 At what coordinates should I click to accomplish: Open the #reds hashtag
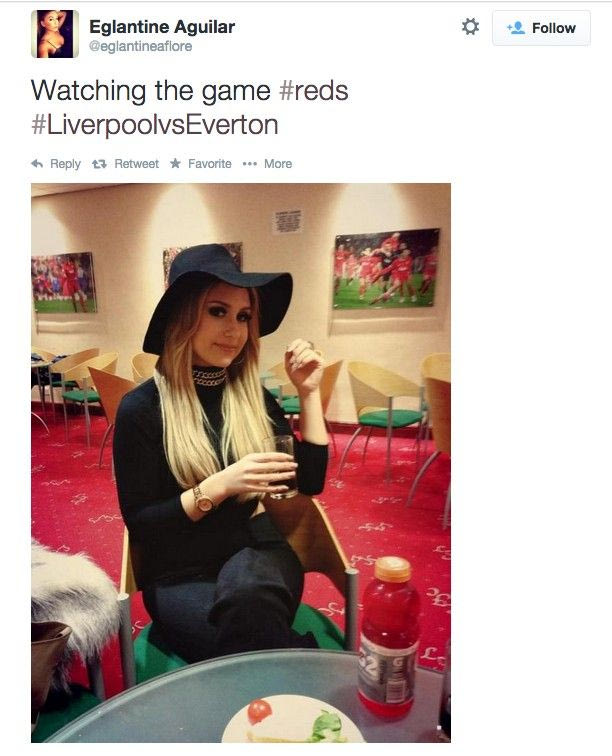[313, 91]
